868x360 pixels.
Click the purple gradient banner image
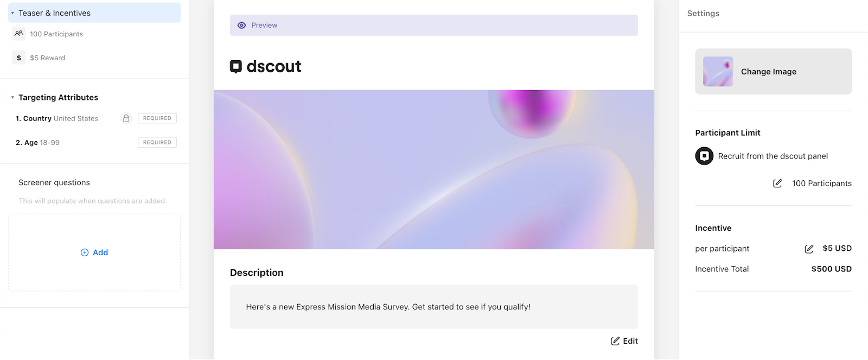(433, 169)
